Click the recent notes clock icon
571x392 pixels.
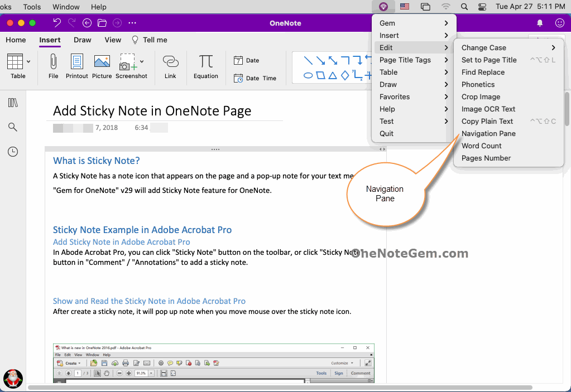coord(12,151)
